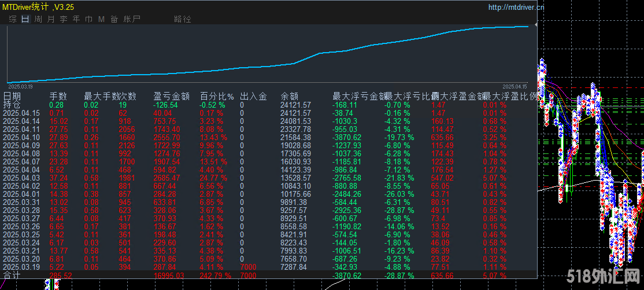Click the 2025.03.19 start date on the equity curve
The width and height of the screenshot is (644, 290).
(x=20, y=85)
